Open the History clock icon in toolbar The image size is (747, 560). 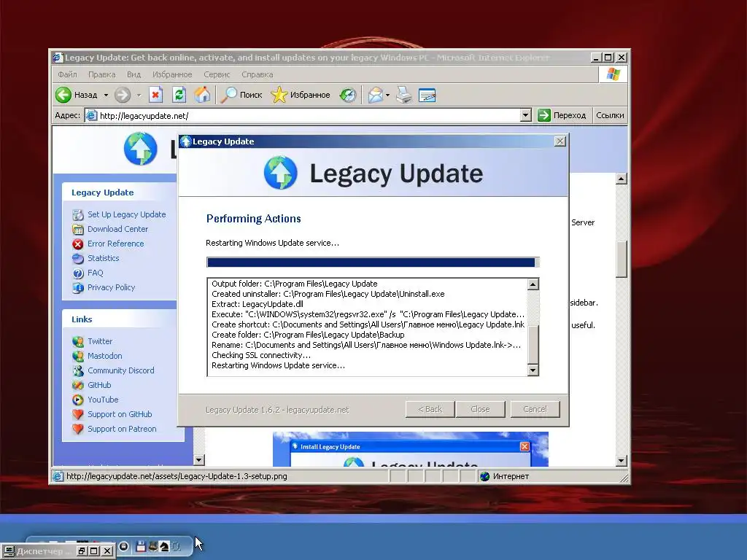[x=348, y=95]
